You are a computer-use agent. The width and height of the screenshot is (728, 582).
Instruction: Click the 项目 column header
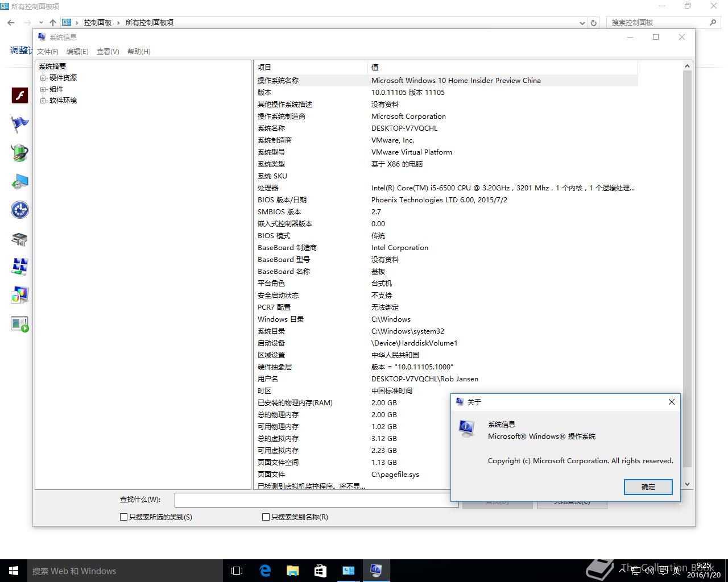[x=311, y=67]
